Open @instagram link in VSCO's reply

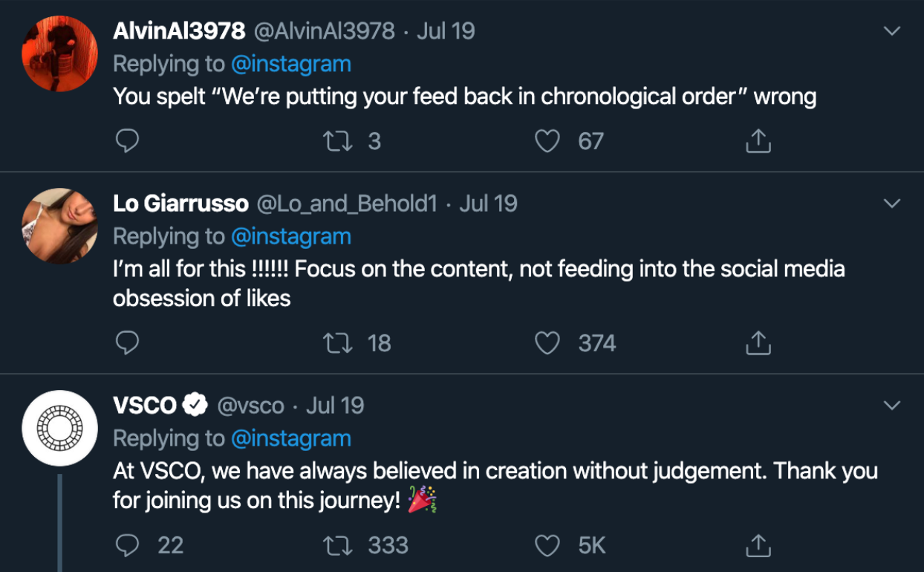(290, 438)
